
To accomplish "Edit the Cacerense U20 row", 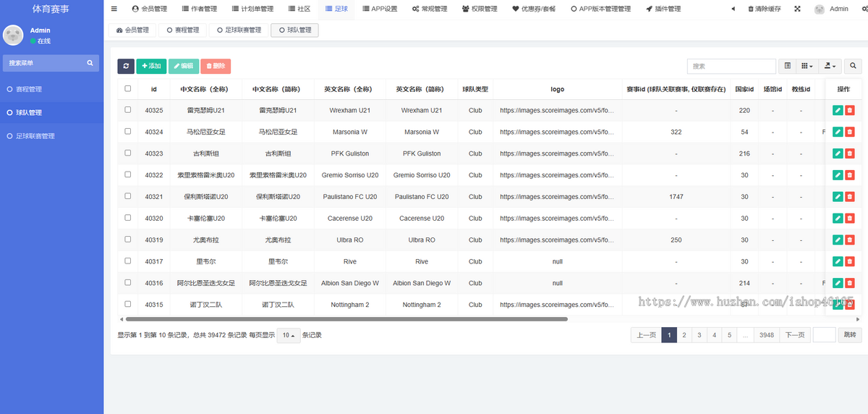I will (838, 218).
